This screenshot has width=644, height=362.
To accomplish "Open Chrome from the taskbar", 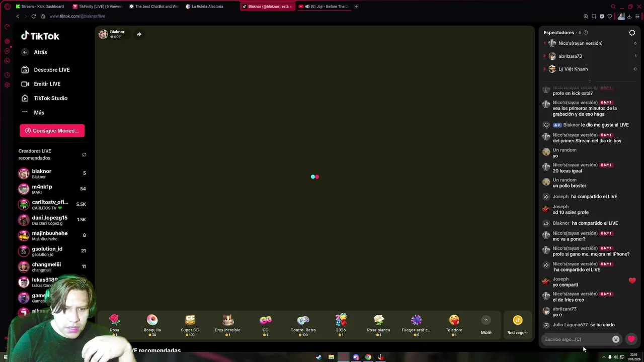I will (x=368, y=357).
